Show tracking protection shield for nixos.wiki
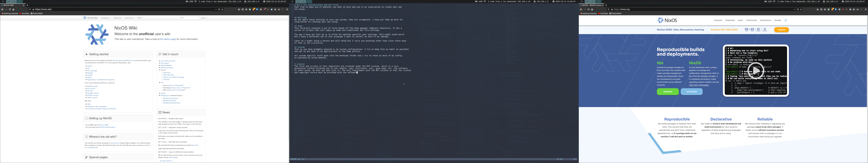Screen dimensions: 868x163 30,10
